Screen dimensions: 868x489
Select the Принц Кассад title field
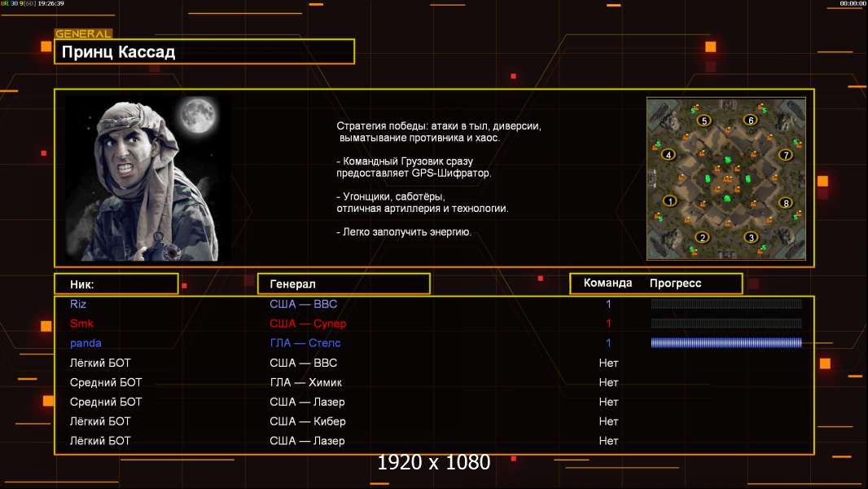coord(204,51)
